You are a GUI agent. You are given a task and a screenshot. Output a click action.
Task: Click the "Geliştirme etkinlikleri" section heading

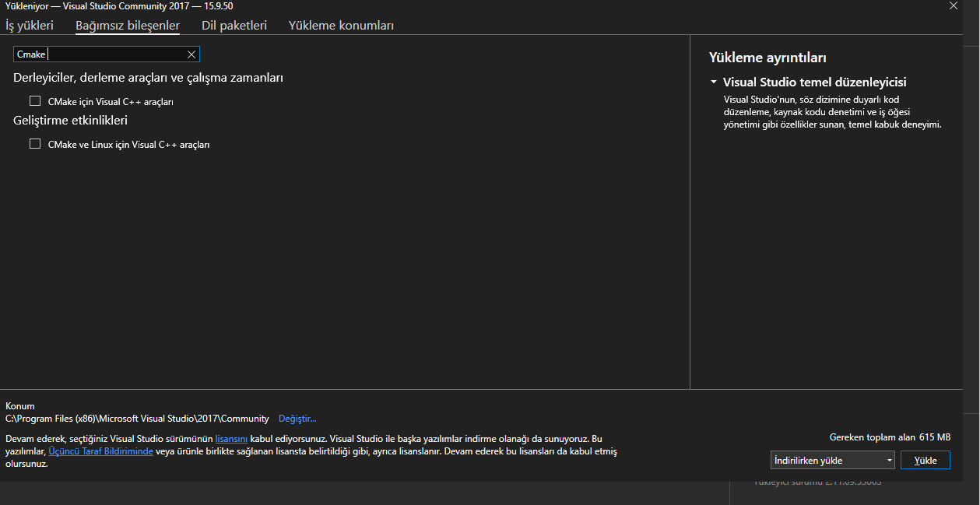(70, 121)
